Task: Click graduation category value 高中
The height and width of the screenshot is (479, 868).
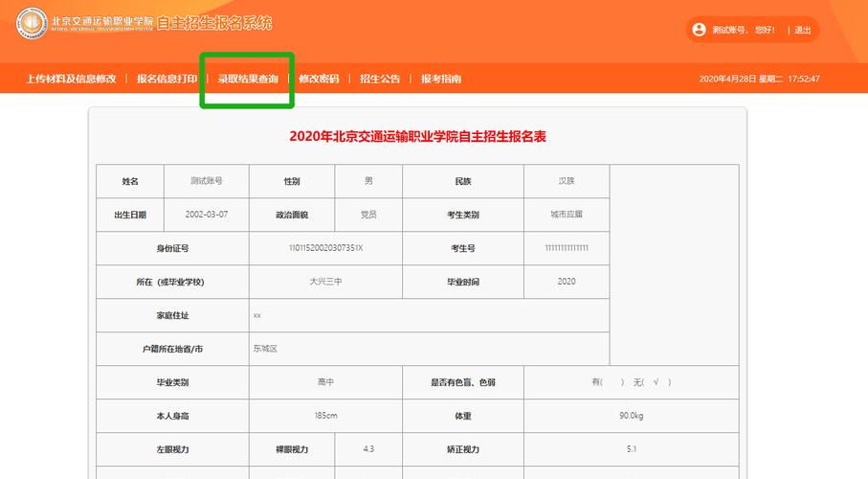Action: 326,382
